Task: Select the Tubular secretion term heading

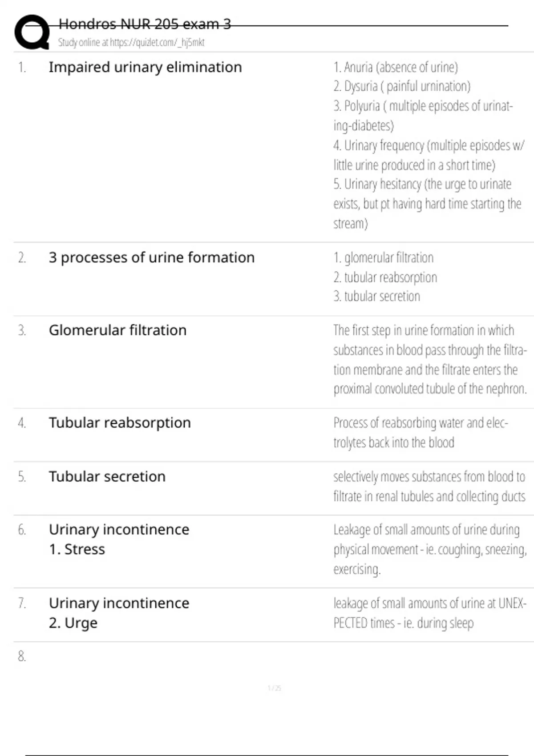Action: click(x=107, y=477)
